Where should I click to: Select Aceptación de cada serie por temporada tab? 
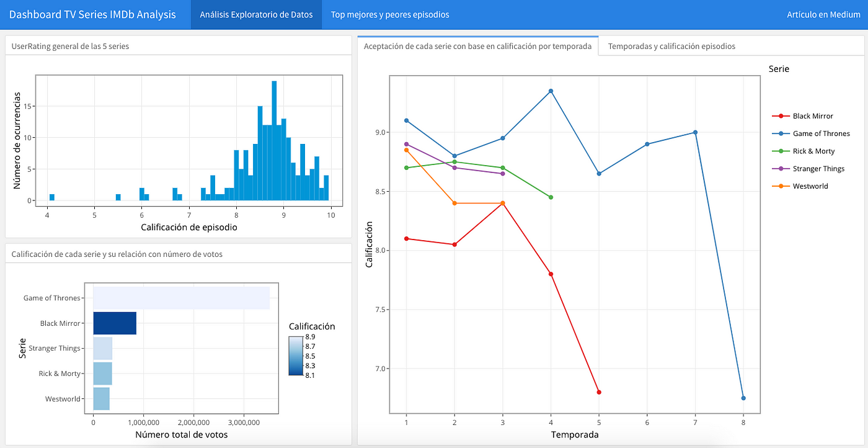coord(477,46)
